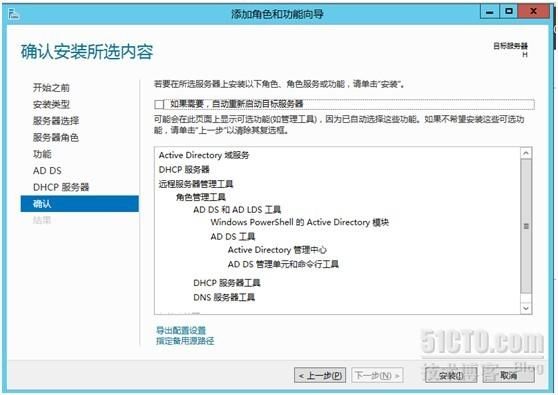Image resolution: width=558 pixels, height=395 pixels.
Task: Select Active Directory 域服务 in list
Action: [x=204, y=155]
